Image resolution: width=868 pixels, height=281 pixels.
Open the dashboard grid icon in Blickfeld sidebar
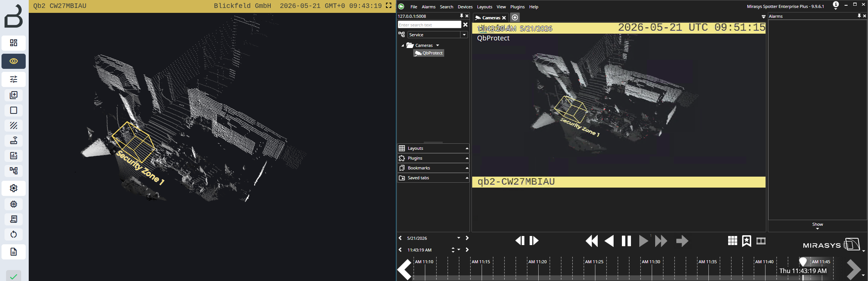point(14,43)
